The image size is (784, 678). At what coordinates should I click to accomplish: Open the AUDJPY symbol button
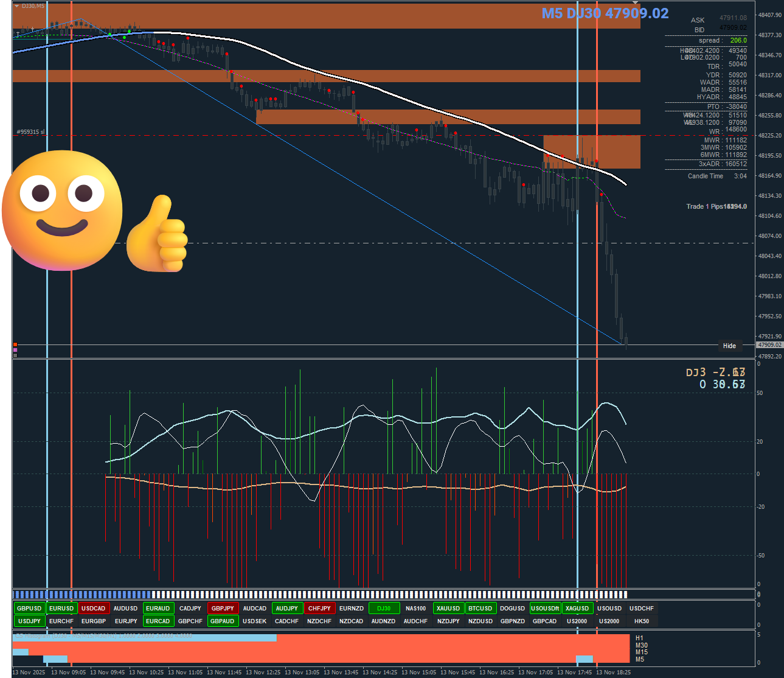pos(287,609)
